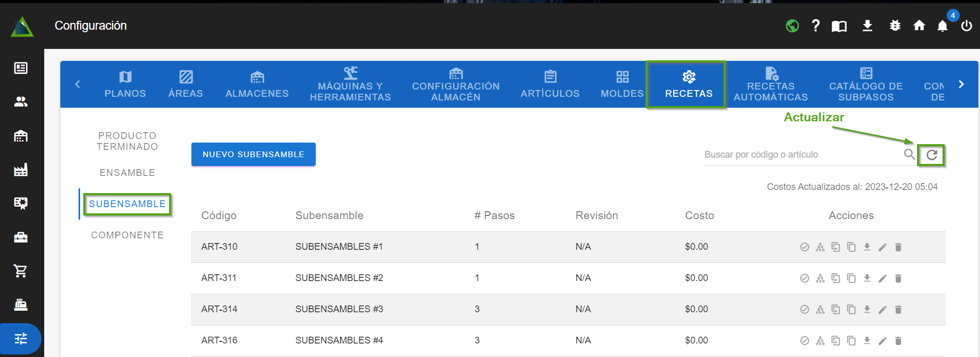The image size is (980, 357).
Task: Open the users sidebar module
Action: click(x=21, y=102)
